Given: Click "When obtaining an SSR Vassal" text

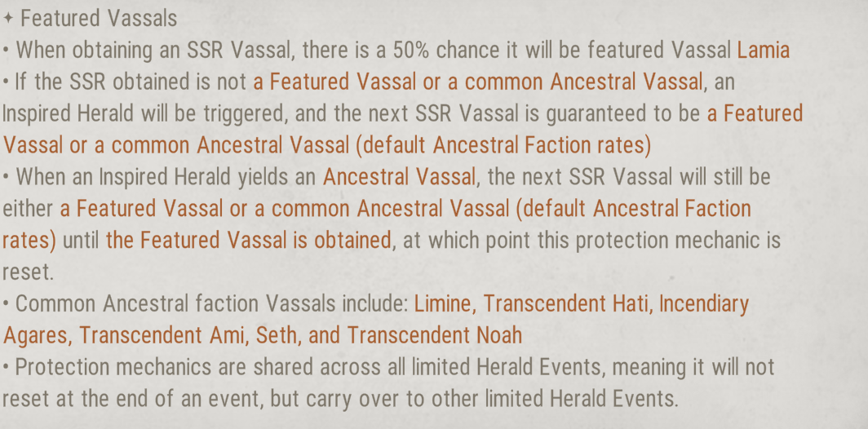Looking at the screenshot, I should pyautogui.click(x=155, y=50).
